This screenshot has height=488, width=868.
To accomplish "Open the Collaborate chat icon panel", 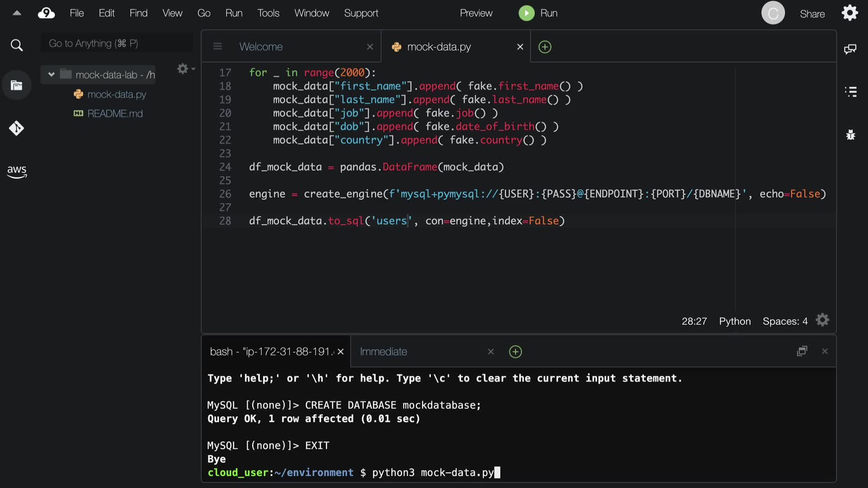I will pyautogui.click(x=850, y=49).
